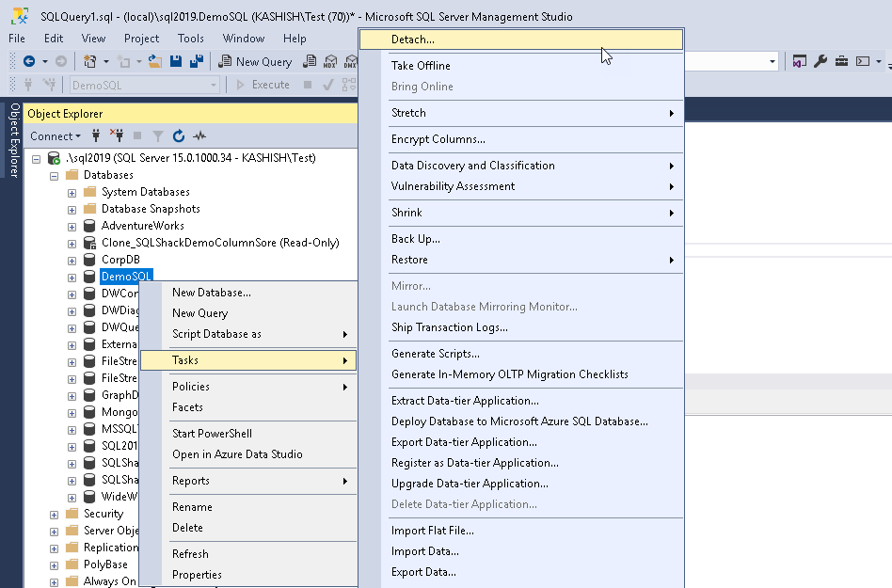The width and height of the screenshot is (892, 588).
Task: Click the Navigate Backward arrow icon
Action: coord(29,61)
